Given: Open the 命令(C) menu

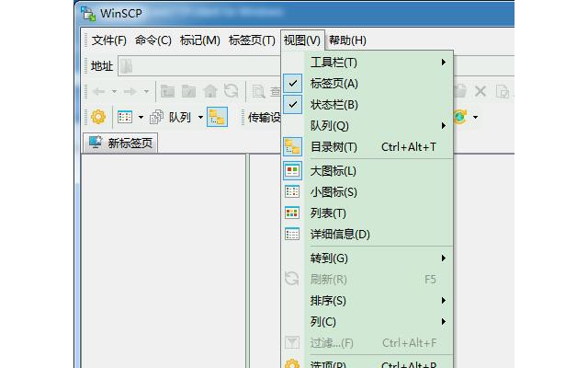Looking at the screenshot, I should 153,40.
